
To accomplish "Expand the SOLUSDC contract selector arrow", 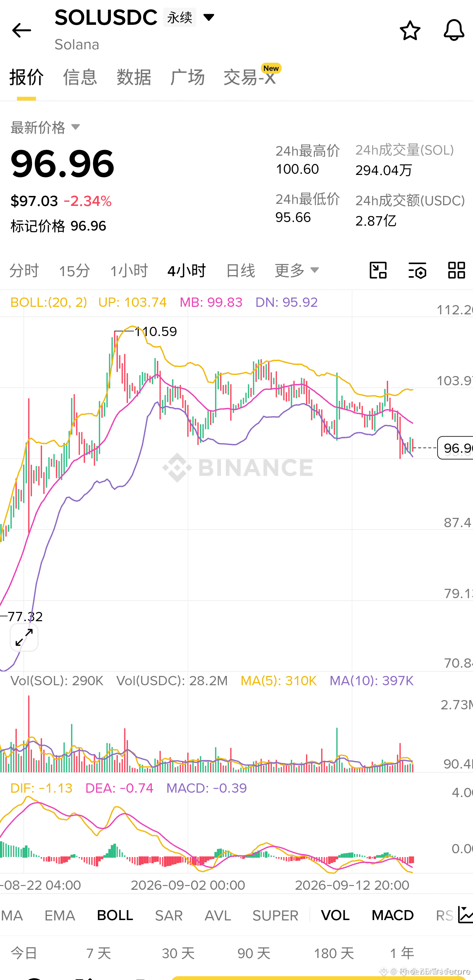I will pos(209,17).
